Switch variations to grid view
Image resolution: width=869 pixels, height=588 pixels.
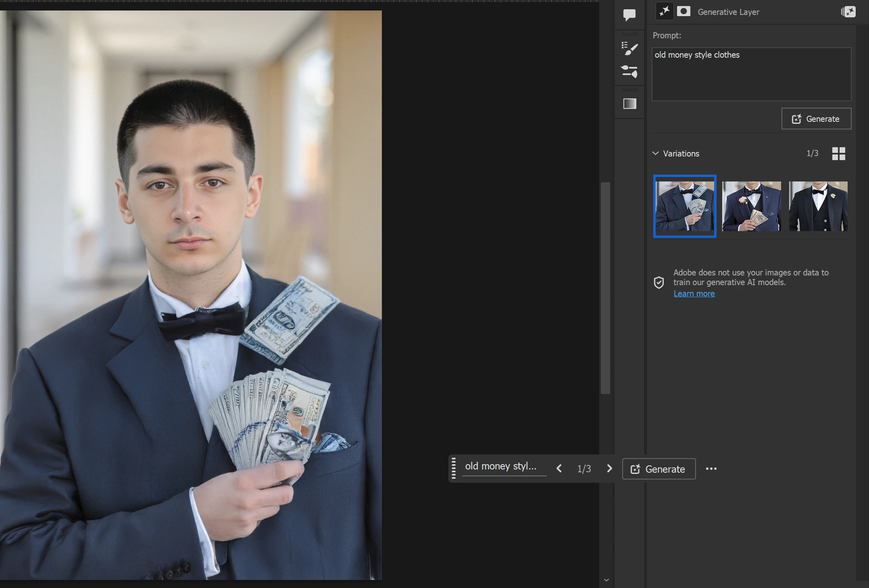pyautogui.click(x=838, y=154)
